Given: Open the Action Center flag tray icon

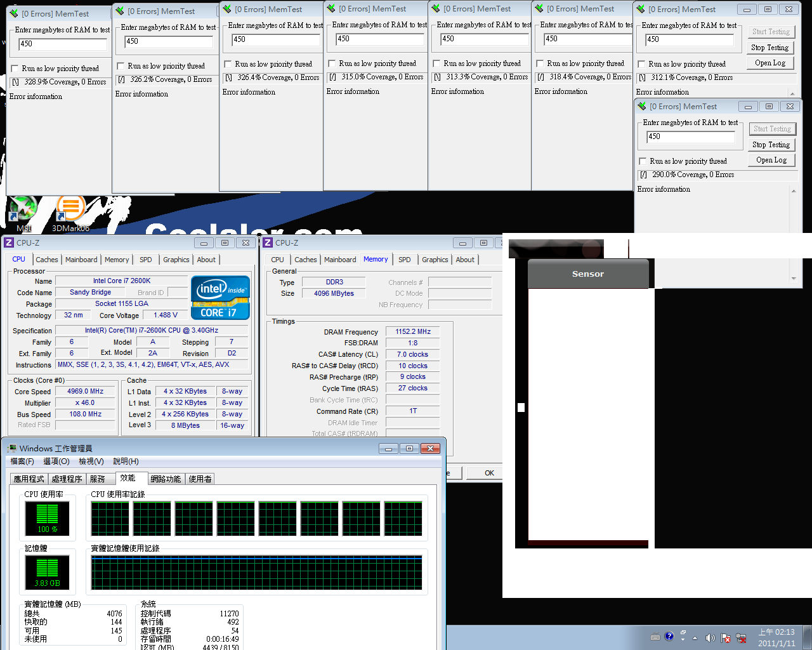Looking at the screenshot, I should 726,638.
